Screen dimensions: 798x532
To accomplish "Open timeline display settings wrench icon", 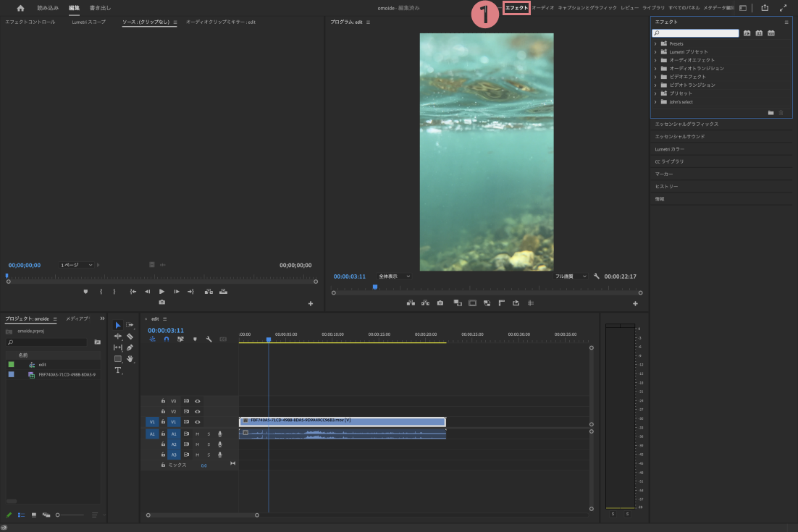I will (x=209, y=339).
